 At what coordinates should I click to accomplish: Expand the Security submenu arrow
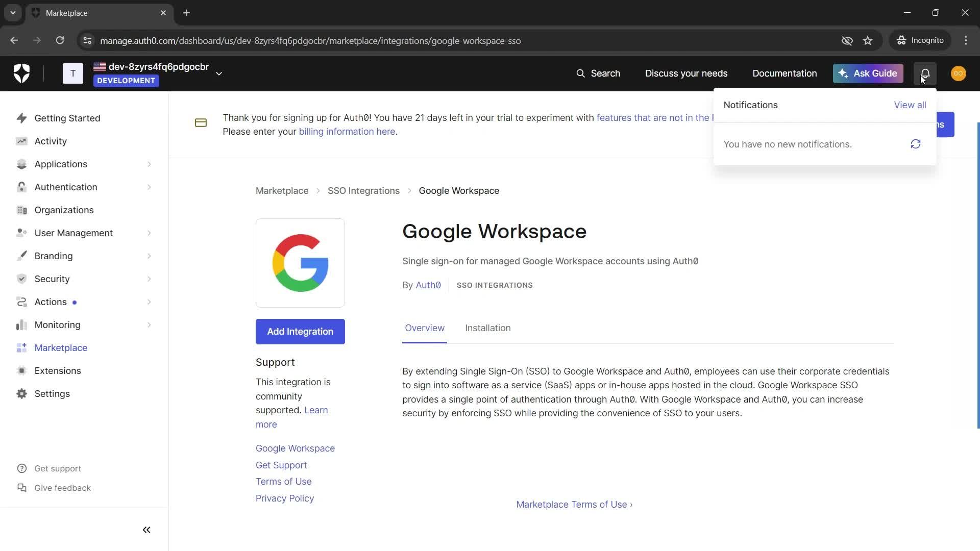pyautogui.click(x=149, y=279)
